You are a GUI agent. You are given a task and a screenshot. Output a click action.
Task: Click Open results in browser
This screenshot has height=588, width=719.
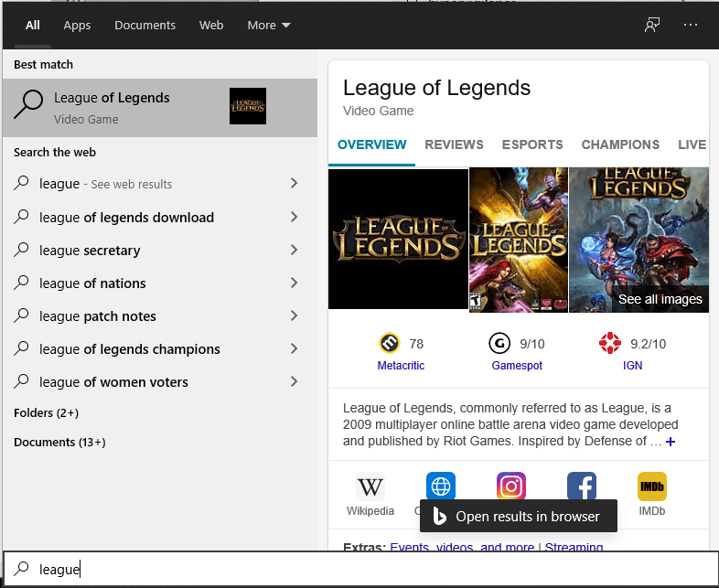coord(518,516)
